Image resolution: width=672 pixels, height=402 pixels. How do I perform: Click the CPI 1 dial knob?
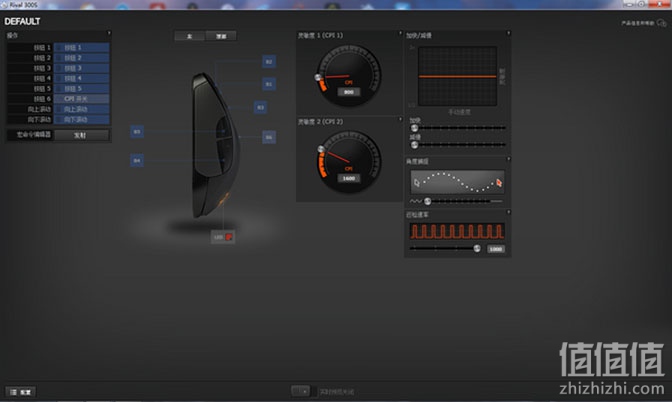tap(318, 78)
